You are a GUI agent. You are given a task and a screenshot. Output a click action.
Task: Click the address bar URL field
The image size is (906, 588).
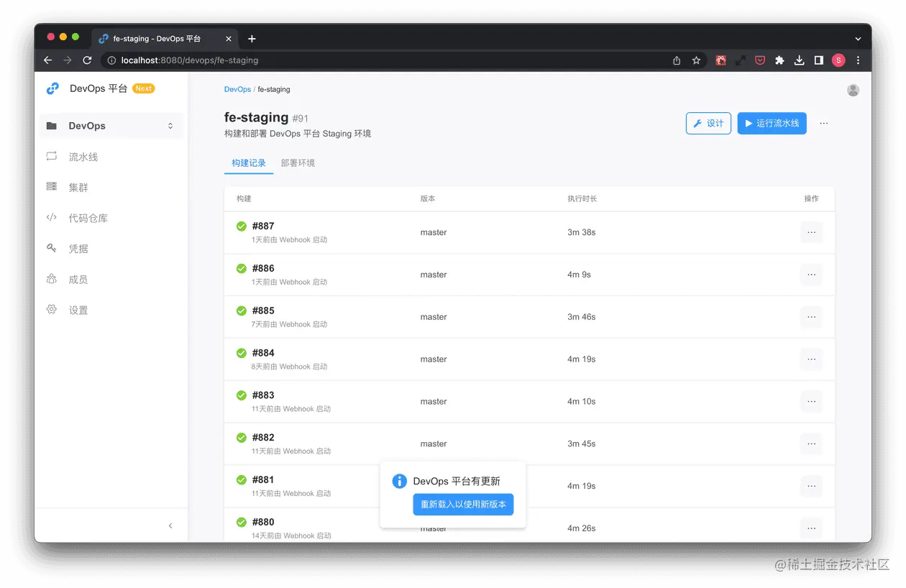point(403,60)
